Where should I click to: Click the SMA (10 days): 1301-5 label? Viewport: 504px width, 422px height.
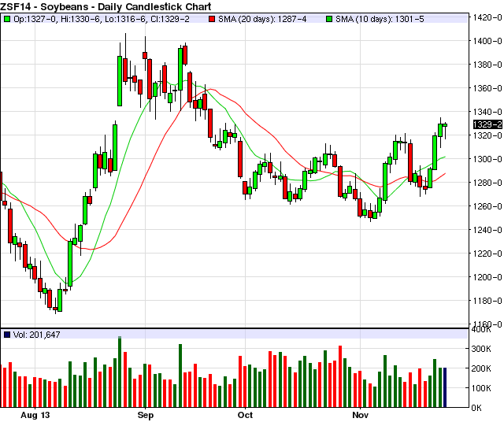pyautogui.click(x=380, y=19)
